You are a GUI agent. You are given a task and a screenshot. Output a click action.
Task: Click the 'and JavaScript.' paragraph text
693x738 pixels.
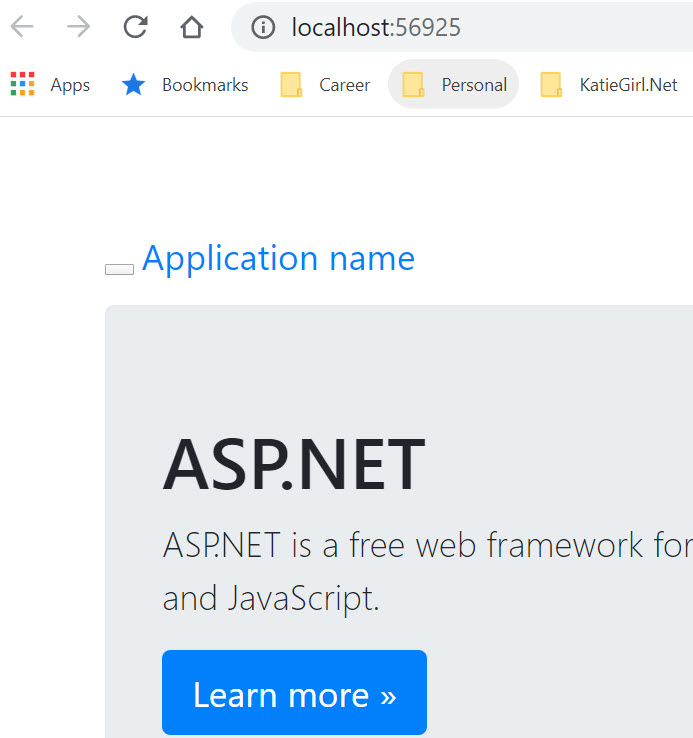pyautogui.click(x=271, y=598)
